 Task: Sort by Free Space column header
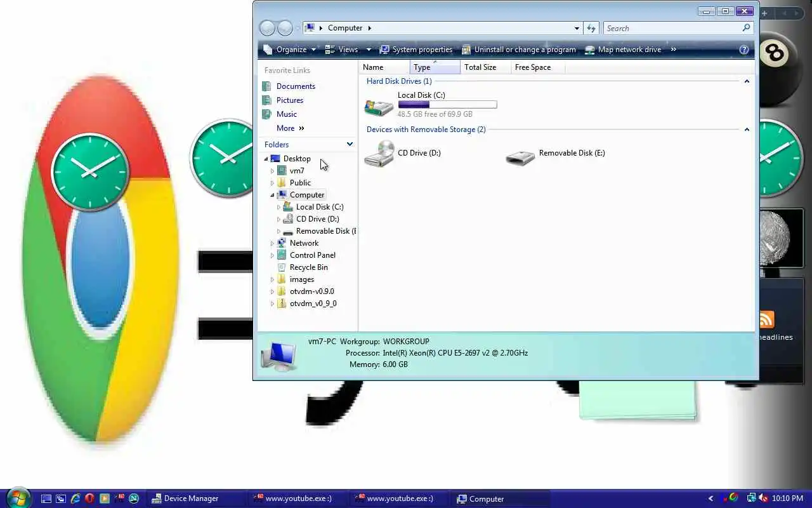[537, 67]
